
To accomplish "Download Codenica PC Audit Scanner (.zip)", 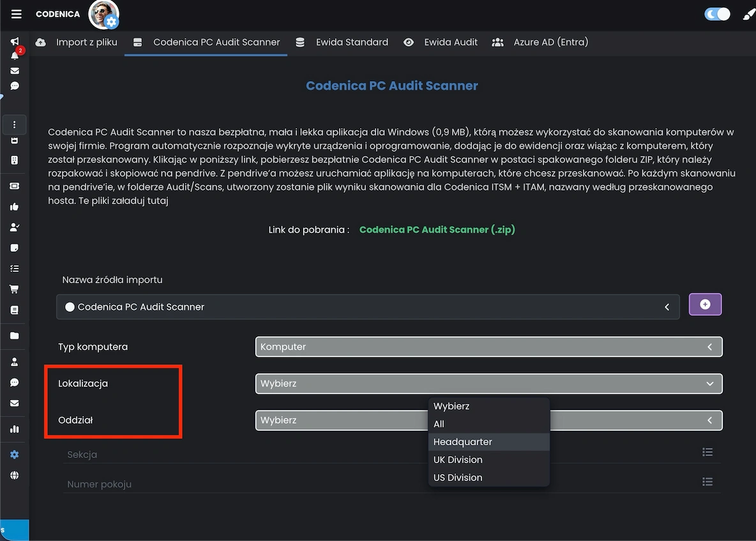I will pyautogui.click(x=437, y=229).
